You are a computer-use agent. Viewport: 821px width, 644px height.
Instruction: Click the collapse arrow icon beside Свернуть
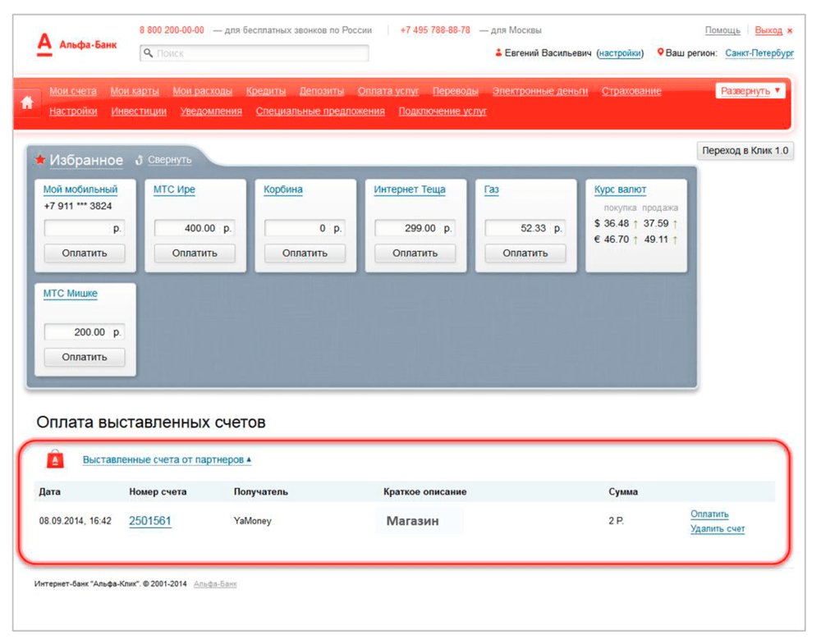coord(140,160)
